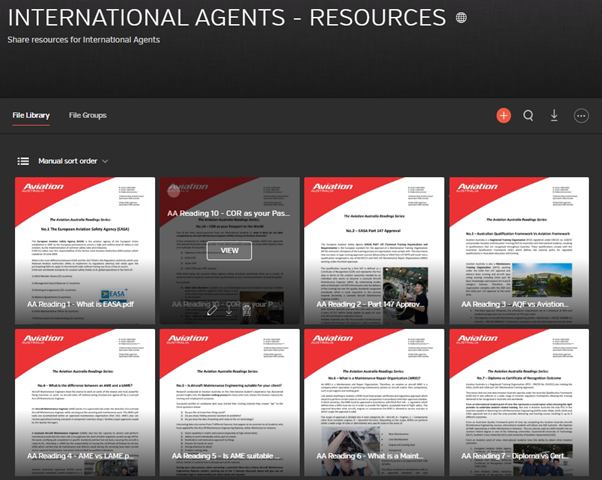Switch to list view icon
Screen dimensions: 602x480
tap(23, 161)
